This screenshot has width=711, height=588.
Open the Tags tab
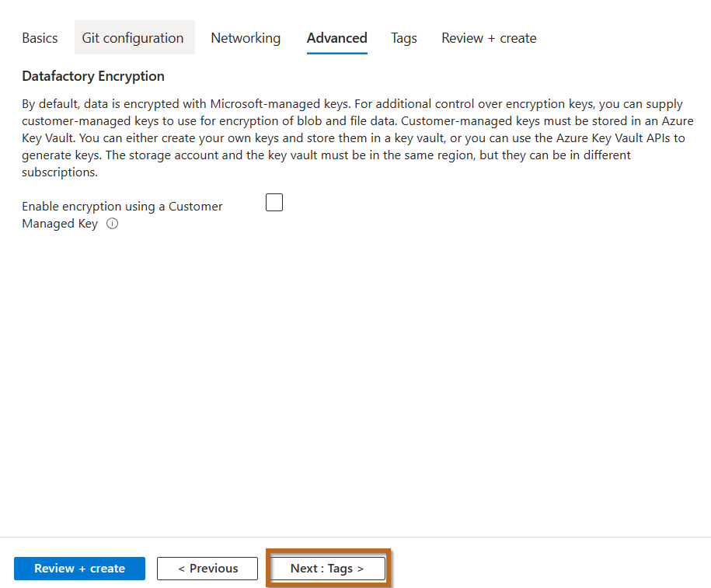(x=404, y=38)
